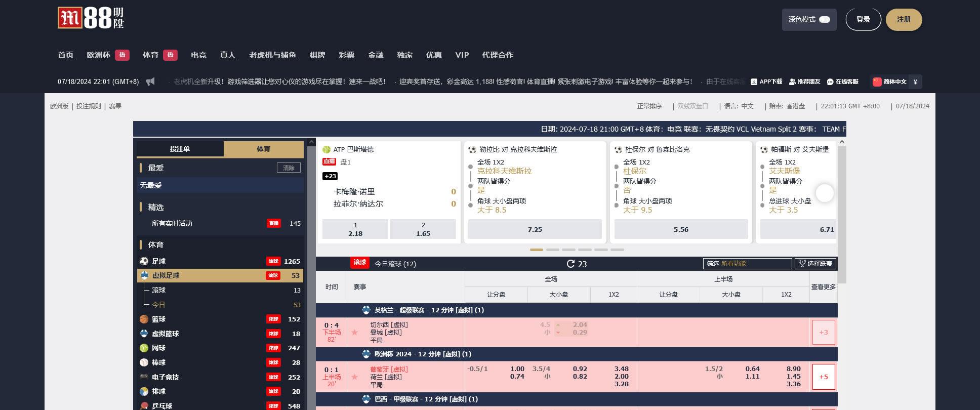The width and height of the screenshot is (980, 410).
Task: Favorite the 葡萄牙 vs 荷兰 match star
Action: [x=355, y=377]
